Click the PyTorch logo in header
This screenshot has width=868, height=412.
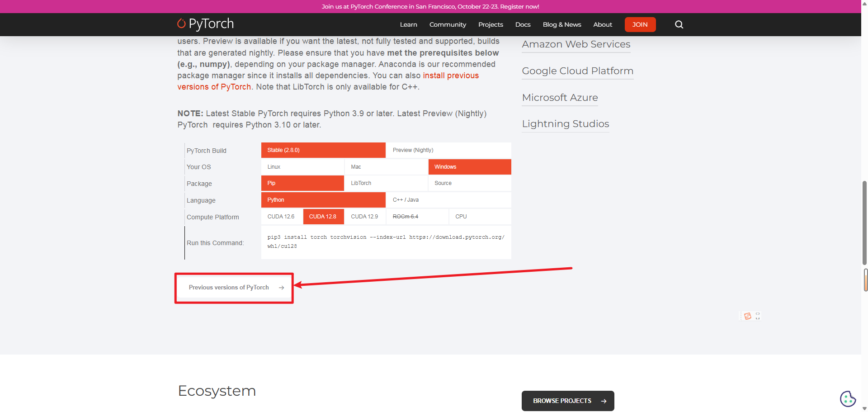click(206, 24)
